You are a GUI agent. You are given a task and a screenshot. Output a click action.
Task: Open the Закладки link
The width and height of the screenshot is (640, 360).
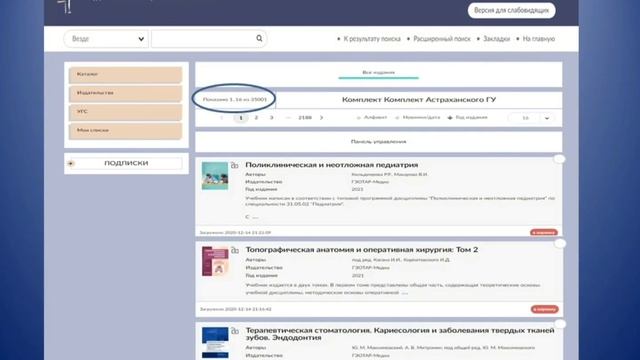coord(496,39)
